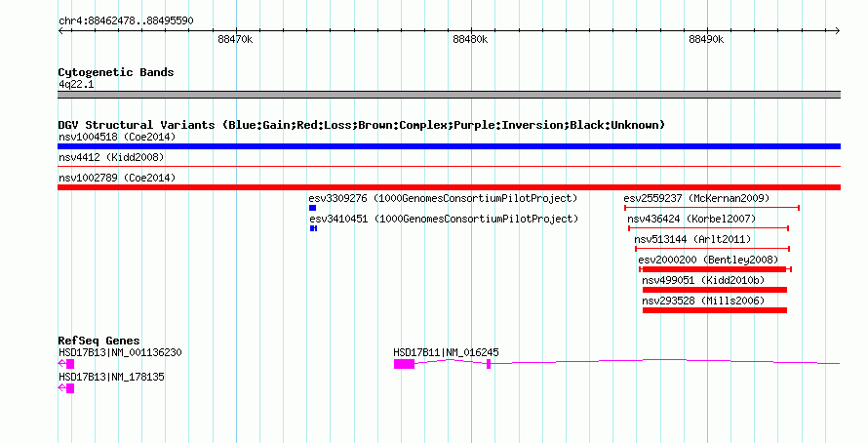The width and height of the screenshot is (868, 443).
Task: Click the nsv293528 (Mills2006) label
Action: 703,301
